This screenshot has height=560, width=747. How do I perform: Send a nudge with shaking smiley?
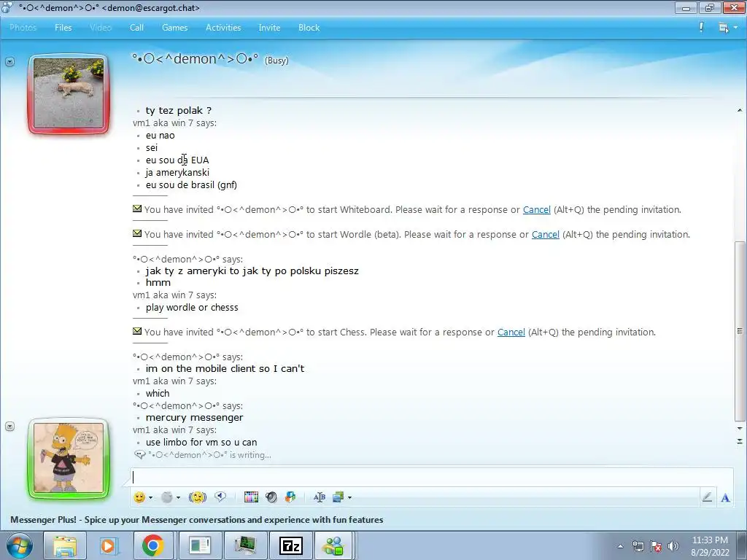tap(197, 497)
